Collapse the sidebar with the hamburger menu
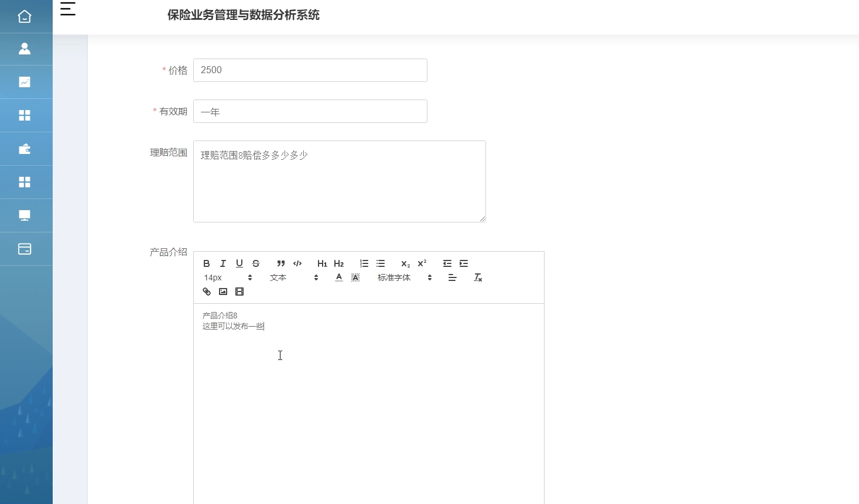Viewport: 859px width, 504px height. click(67, 9)
